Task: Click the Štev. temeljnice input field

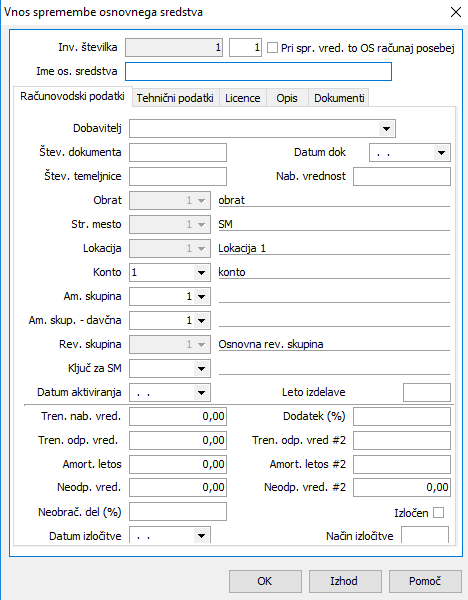Action: tap(178, 176)
